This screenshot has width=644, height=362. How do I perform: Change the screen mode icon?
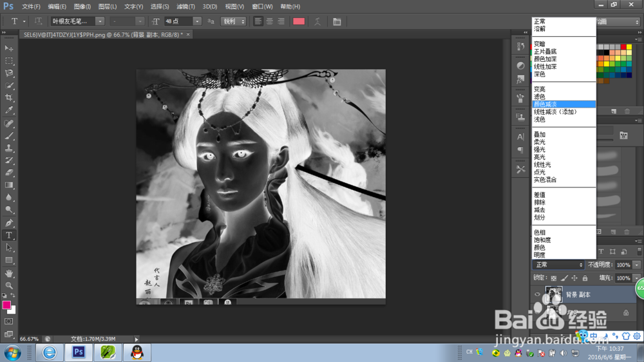coord(8,334)
